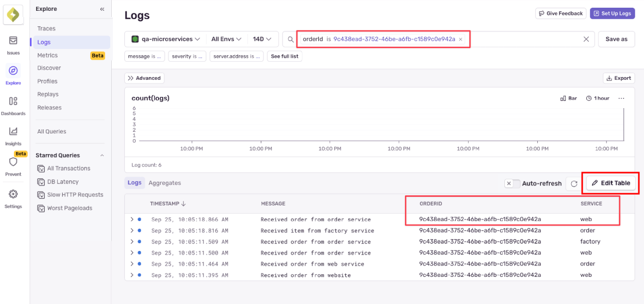Open the chart options ellipsis icon
Image resolution: width=644 pixels, height=304 pixels.
[621, 98]
